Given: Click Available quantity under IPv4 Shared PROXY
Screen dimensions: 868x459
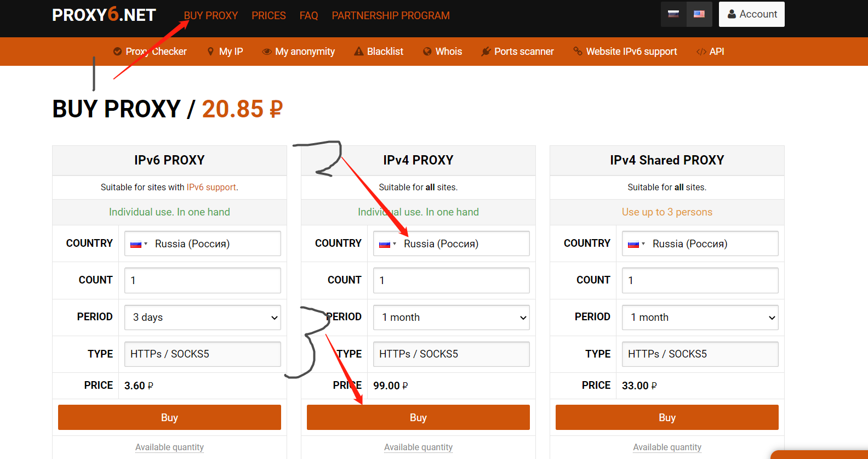Looking at the screenshot, I should coord(667,447).
